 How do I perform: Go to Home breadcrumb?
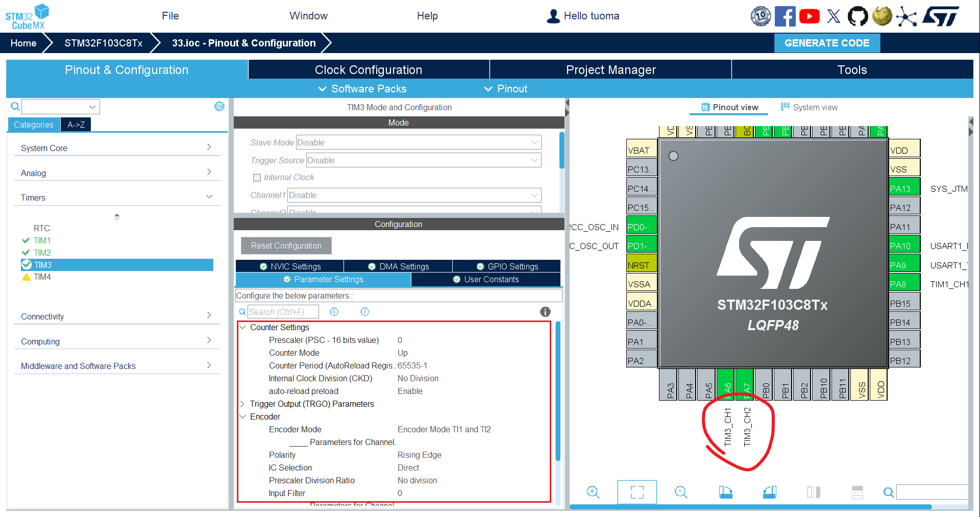(x=23, y=43)
